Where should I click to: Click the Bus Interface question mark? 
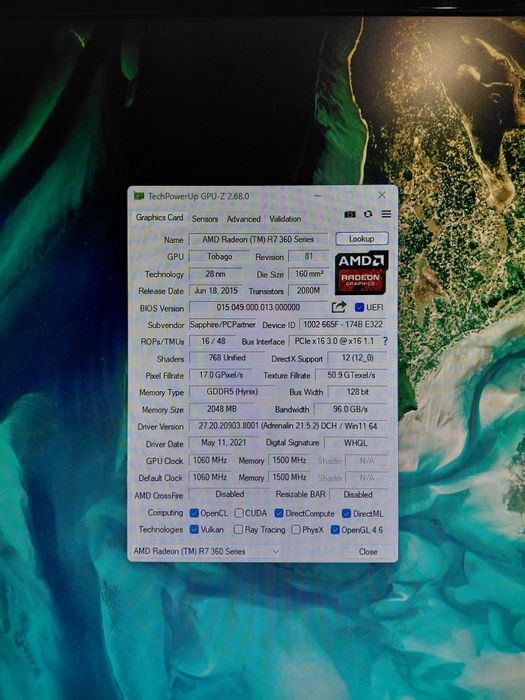pos(385,341)
